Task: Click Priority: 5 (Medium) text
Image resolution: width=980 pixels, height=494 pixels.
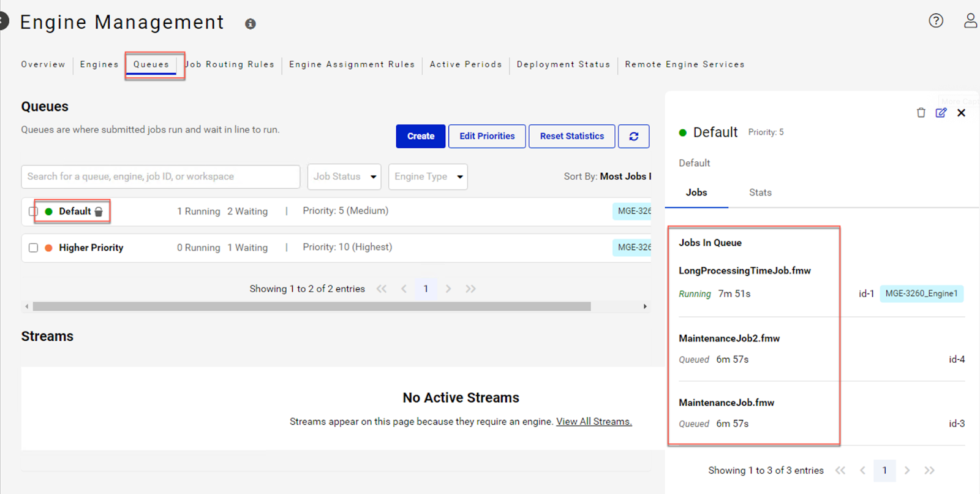Action: coord(345,211)
